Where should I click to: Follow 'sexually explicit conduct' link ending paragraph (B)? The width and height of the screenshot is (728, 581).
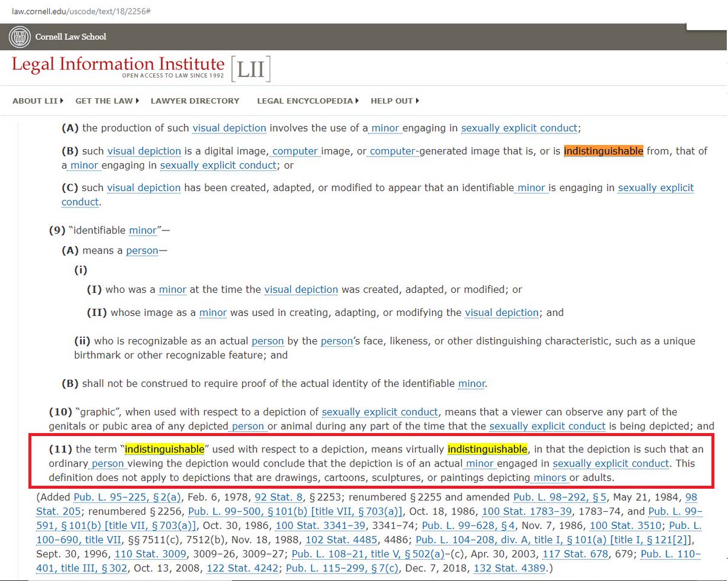tap(218, 165)
